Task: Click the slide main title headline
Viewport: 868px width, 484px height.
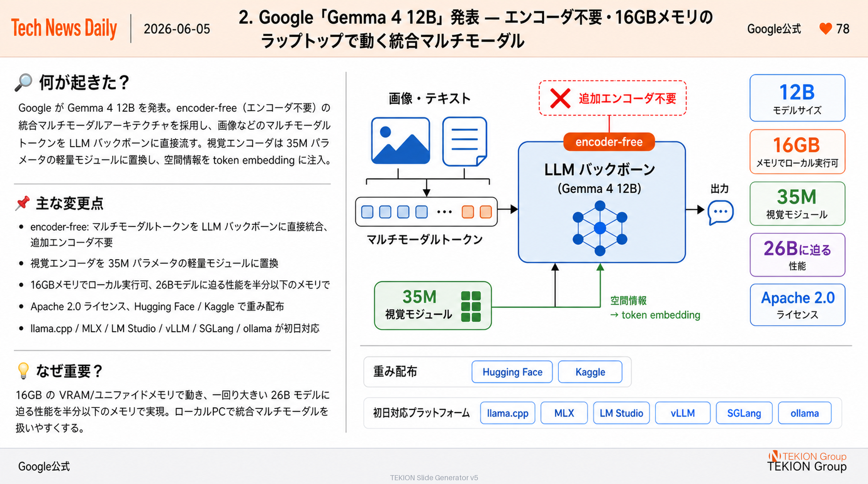Action: (x=476, y=29)
